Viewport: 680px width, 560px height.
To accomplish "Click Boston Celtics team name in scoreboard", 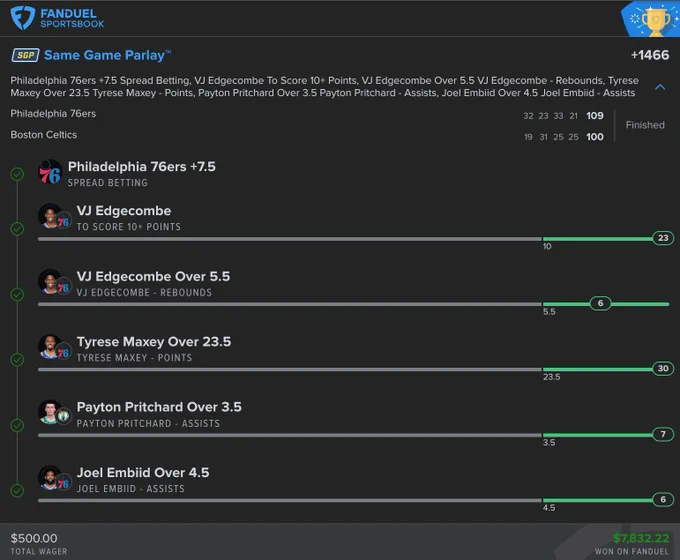I will [44, 135].
